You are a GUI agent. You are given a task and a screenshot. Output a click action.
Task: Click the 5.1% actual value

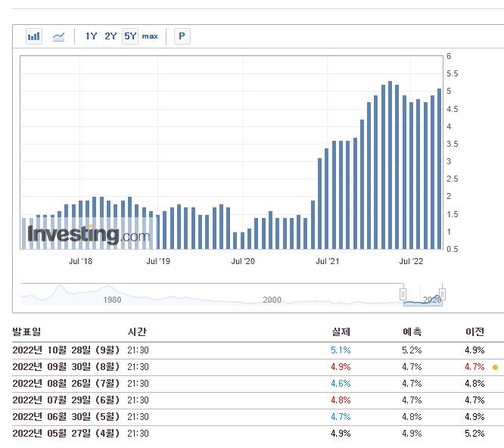pyautogui.click(x=341, y=350)
